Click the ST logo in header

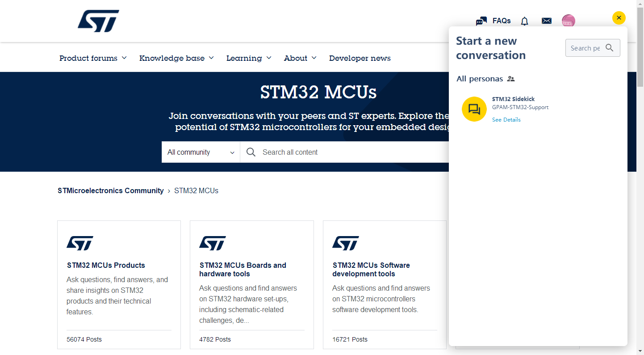coord(98,21)
